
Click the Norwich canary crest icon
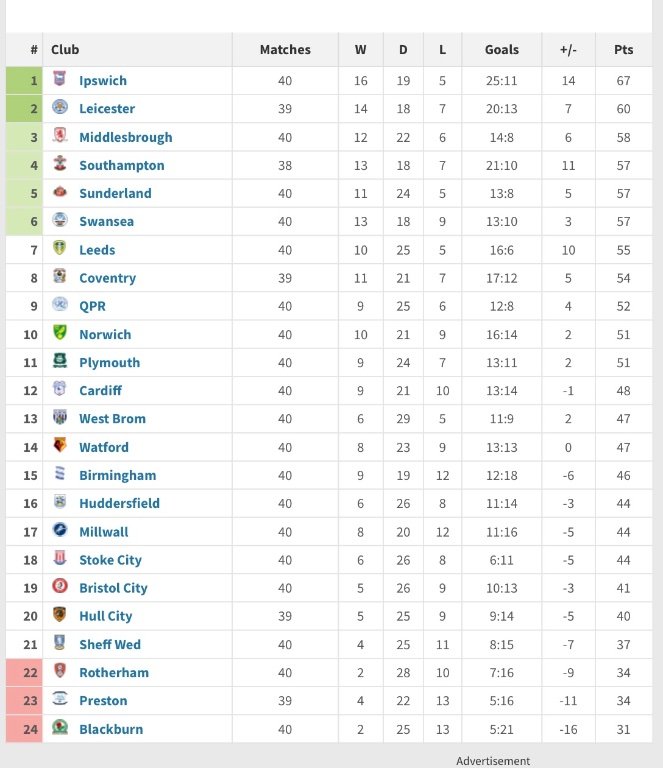pos(60,333)
